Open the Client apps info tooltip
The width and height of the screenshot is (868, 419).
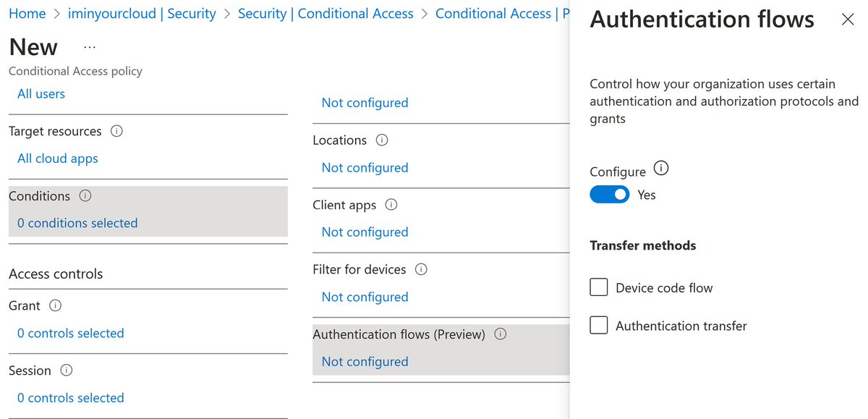[391, 205]
